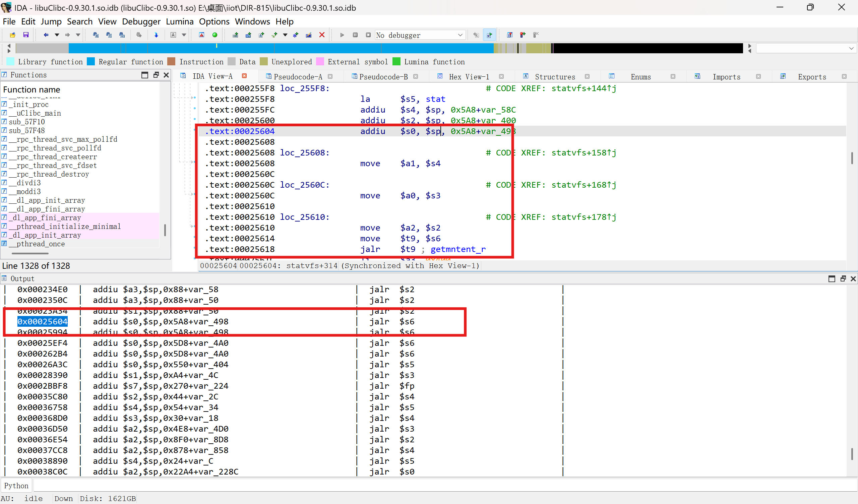858x504 pixels.
Task: Click the red X delete icon
Action: 322,35
